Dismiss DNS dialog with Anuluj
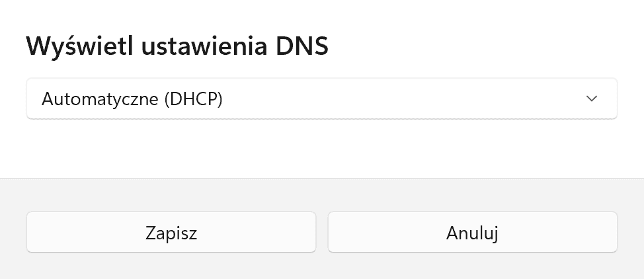Screen dimensions: 644x279 [x=472, y=232]
